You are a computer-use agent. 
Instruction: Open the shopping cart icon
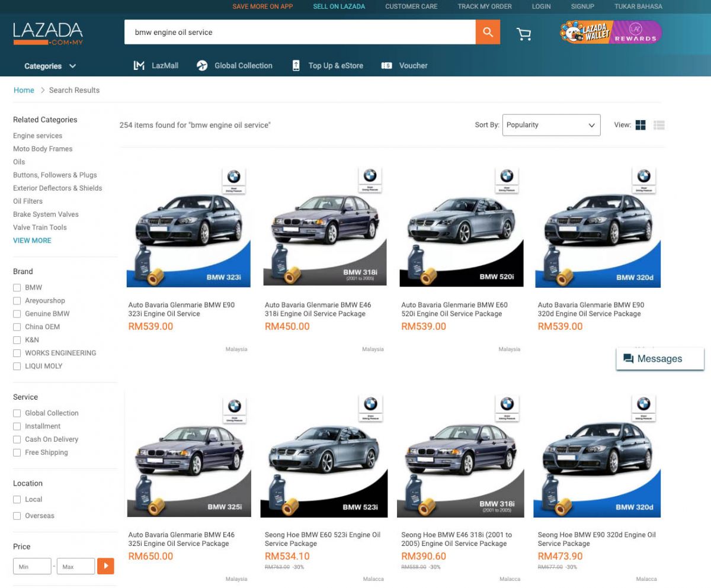pyautogui.click(x=524, y=34)
